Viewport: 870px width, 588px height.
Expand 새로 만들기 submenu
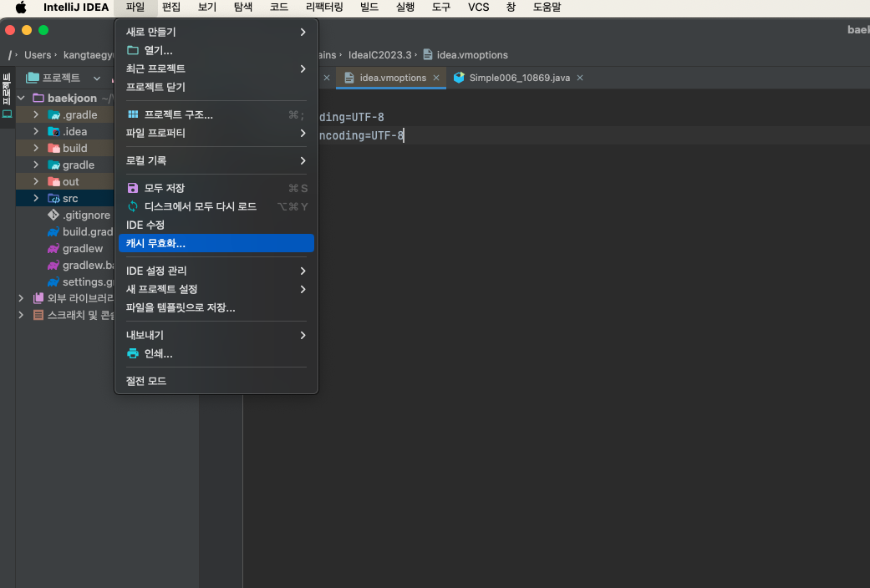tap(216, 33)
